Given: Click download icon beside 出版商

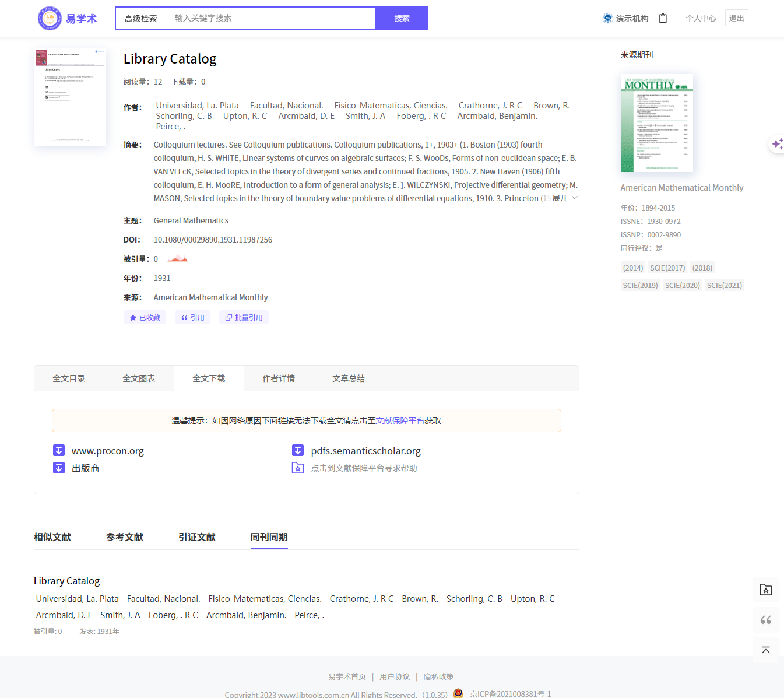Looking at the screenshot, I should 59,468.
